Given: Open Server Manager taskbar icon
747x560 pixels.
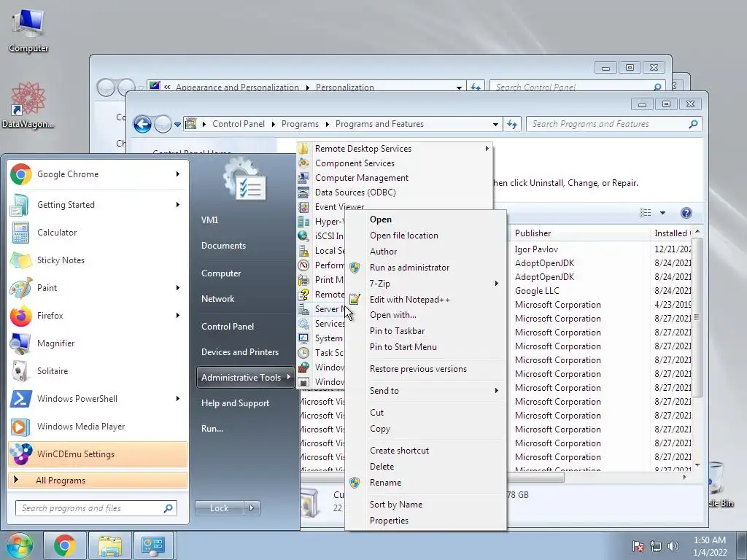Looking at the screenshot, I should pos(153,545).
